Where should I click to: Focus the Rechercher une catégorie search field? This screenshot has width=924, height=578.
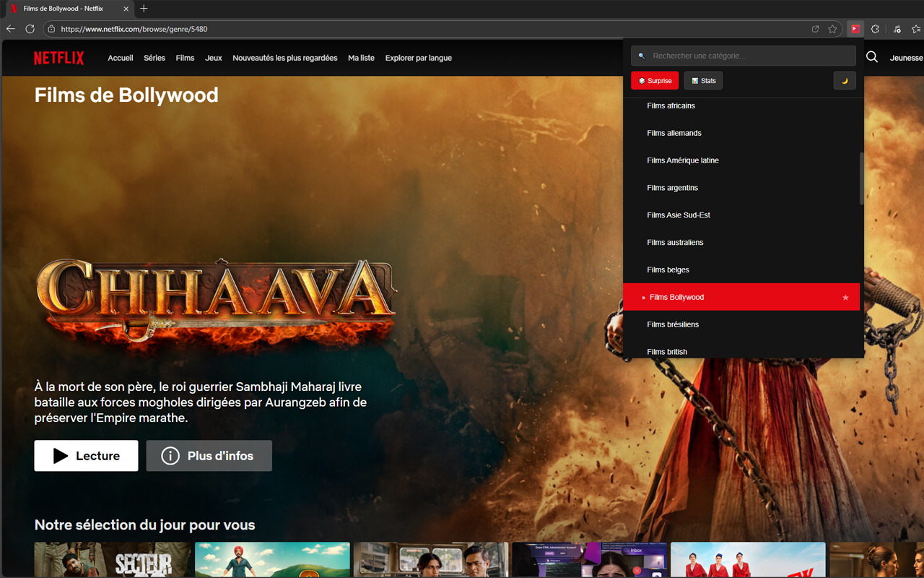751,56
